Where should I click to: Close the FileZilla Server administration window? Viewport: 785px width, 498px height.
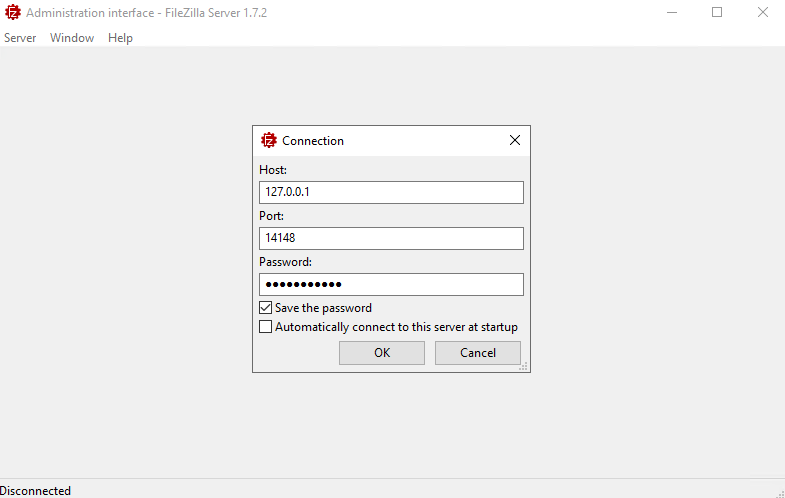762,13
